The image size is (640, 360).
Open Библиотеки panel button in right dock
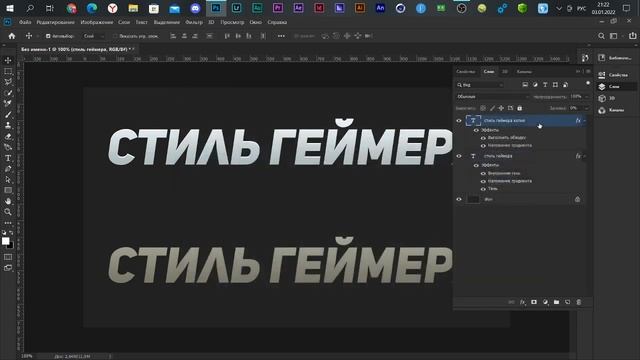pos(615,58)
